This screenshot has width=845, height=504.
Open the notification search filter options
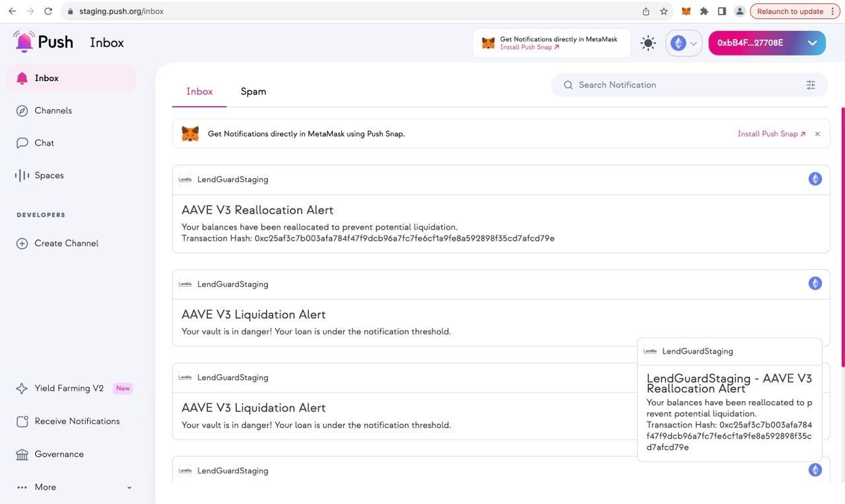[811, 85]
